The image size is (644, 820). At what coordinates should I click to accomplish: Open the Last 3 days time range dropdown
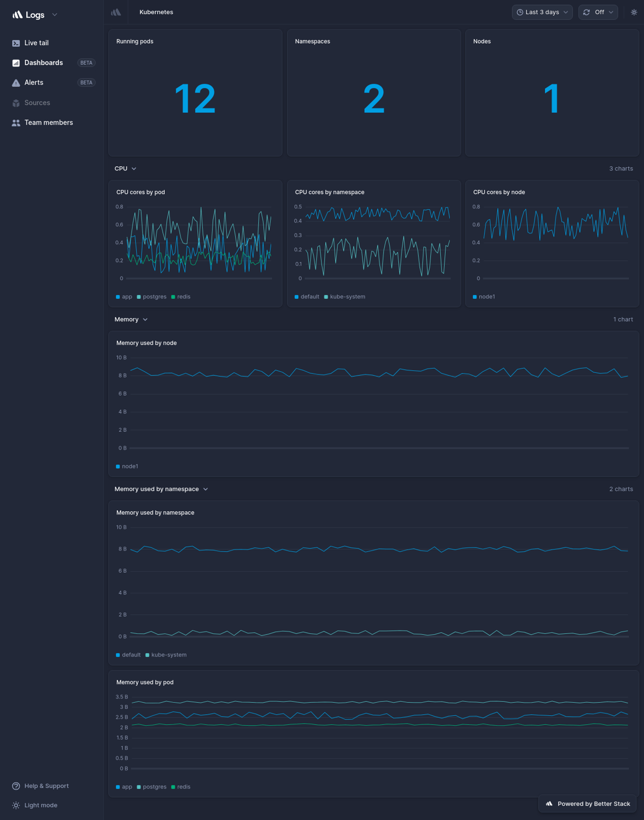542,12
